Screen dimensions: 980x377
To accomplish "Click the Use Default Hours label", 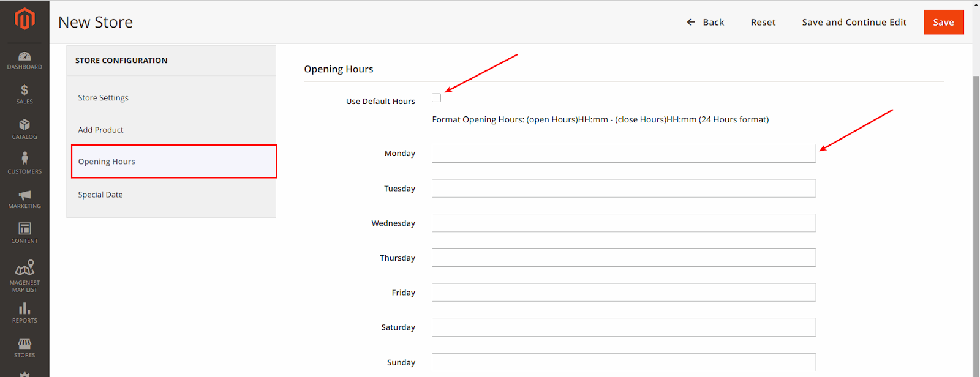I will point(380,102).
